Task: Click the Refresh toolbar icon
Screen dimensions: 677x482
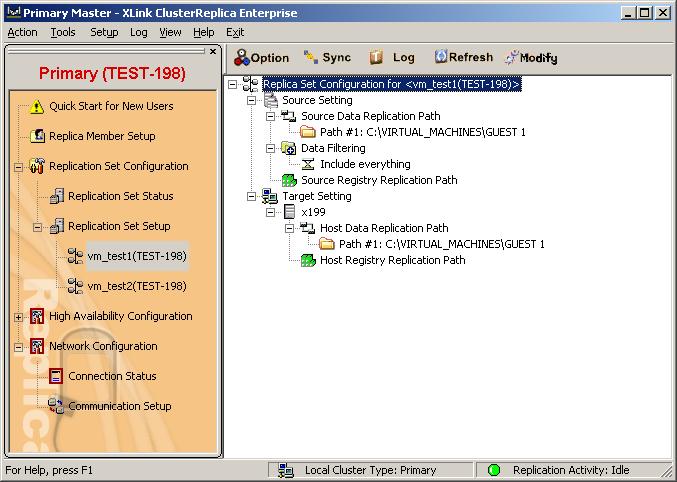Action: pos(440,58)
